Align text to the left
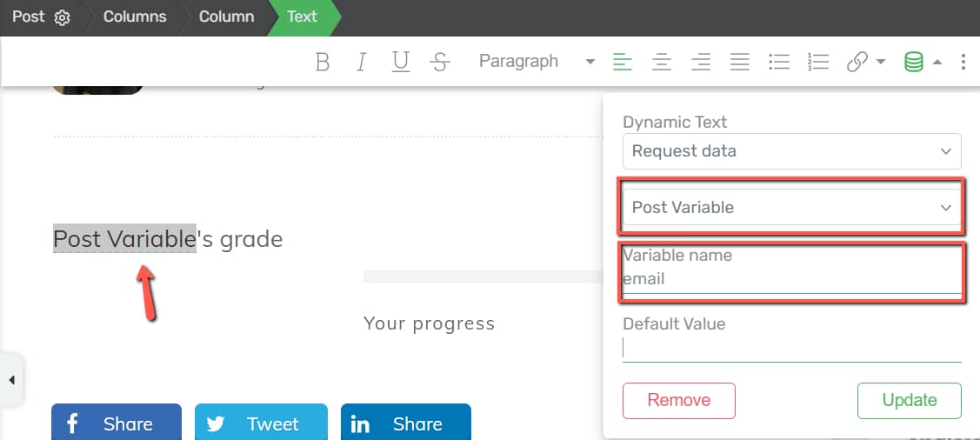980x440 pixels. coord(622,62)
